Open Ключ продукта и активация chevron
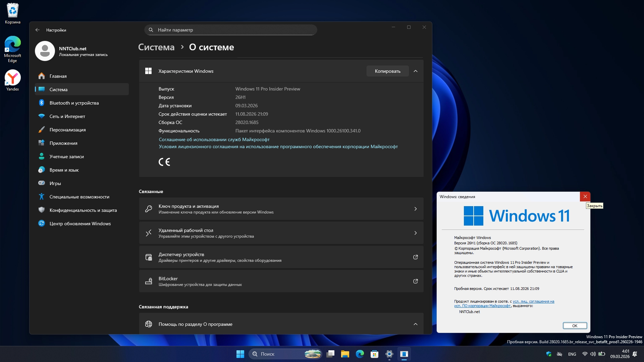The height and width of the screenshot is (362, 644). [x=416, y=209]
